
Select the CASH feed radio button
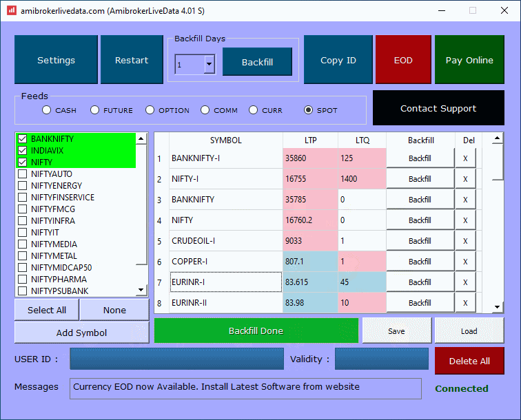tap(47, 110)
